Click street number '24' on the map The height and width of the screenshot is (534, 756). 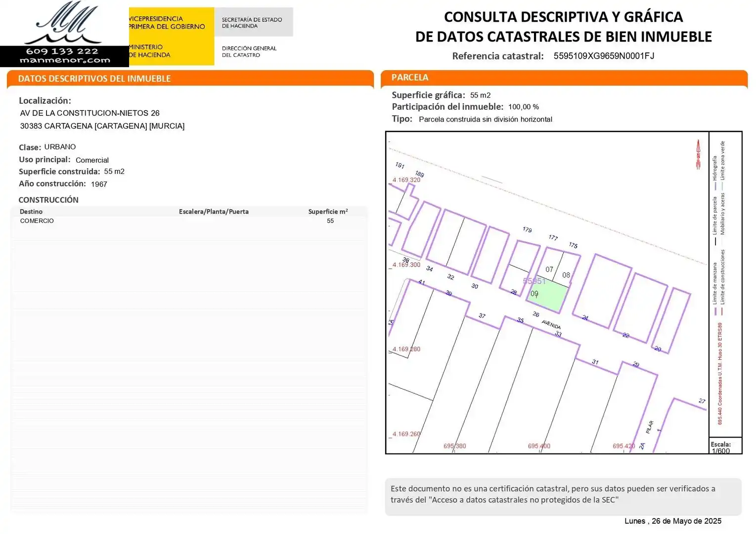(x=585, y=318)
